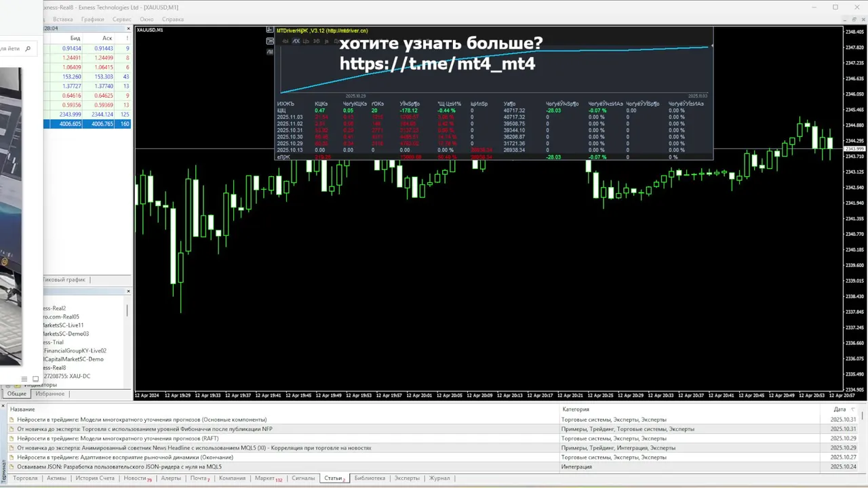Open the Журнал terminal tab
The image size is (868, 488).
pyautogui.click(x=439, y=479)
